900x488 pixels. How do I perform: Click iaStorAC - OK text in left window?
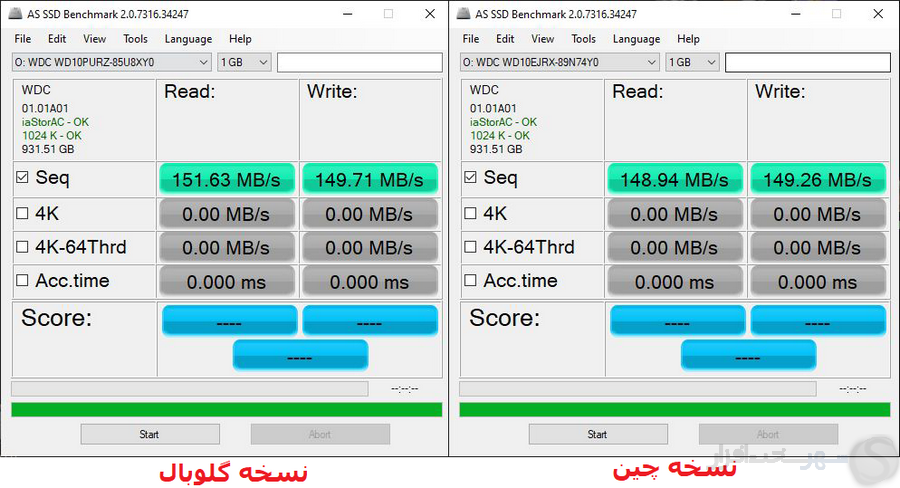pyautogui.click(x=56, y=122)
